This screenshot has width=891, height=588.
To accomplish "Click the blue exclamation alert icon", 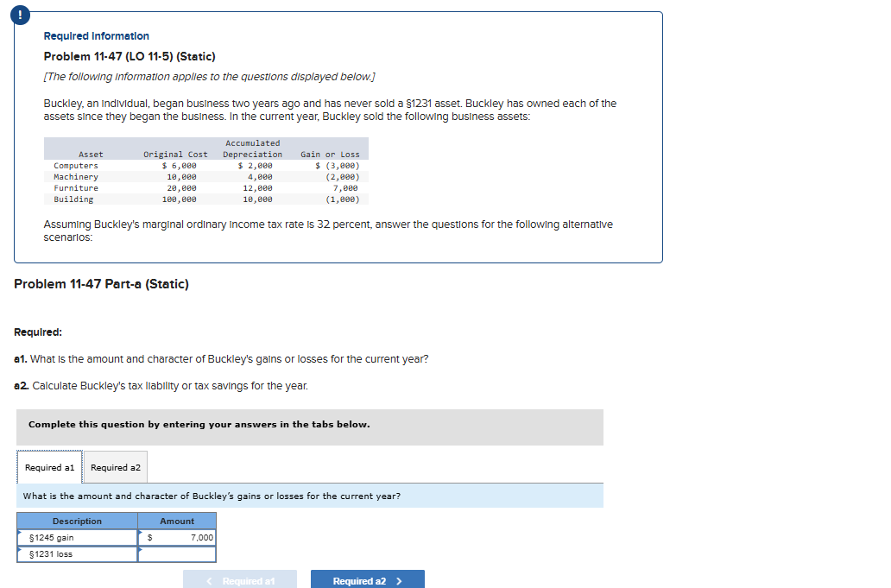I will pyautogui.click(x=19, y=15).
